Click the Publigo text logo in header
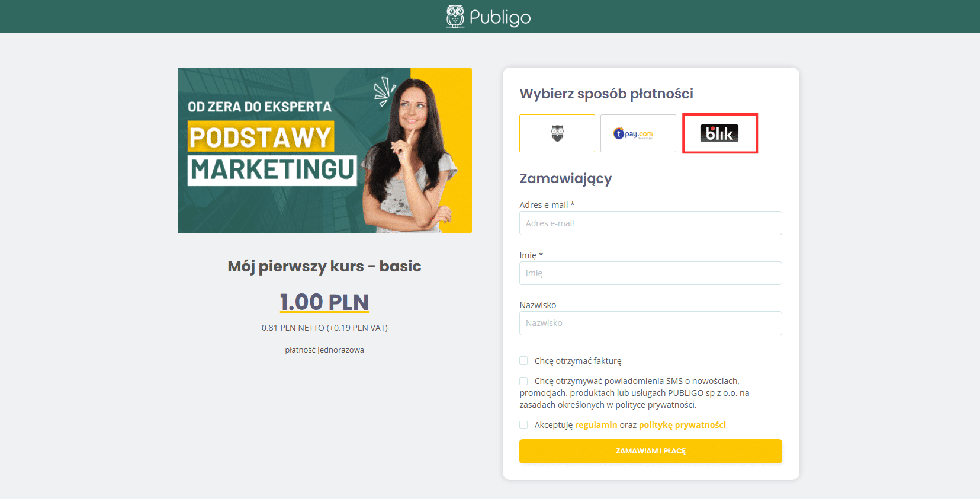 coord(500,17)
